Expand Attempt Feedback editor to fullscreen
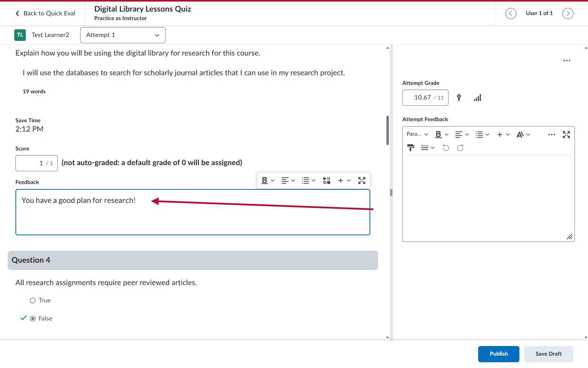Image resolution: width=588 pixels, height=368 pixels. pyautogui.click(x=566, y=135)
